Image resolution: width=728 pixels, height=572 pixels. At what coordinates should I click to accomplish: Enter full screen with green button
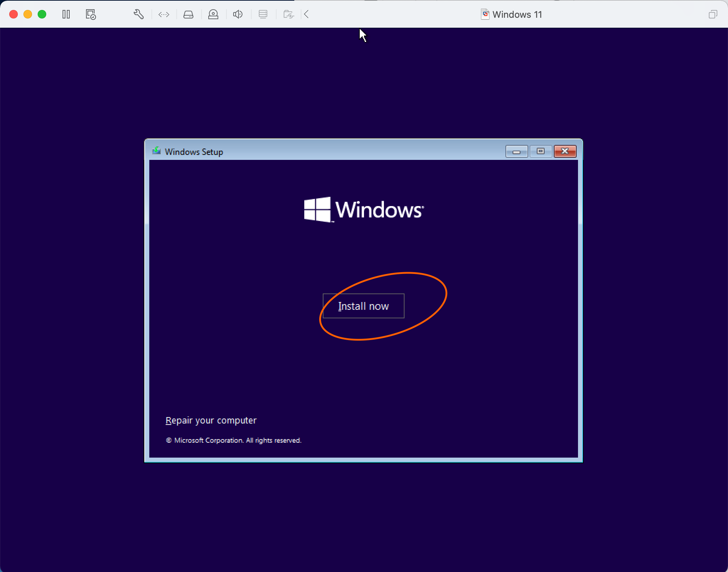coord(42,14)
